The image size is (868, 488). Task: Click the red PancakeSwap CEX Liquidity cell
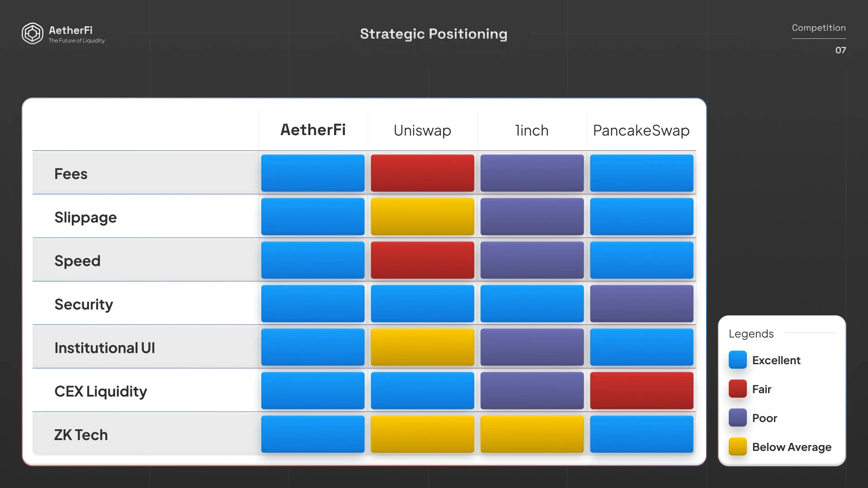(x=642, y=391)
